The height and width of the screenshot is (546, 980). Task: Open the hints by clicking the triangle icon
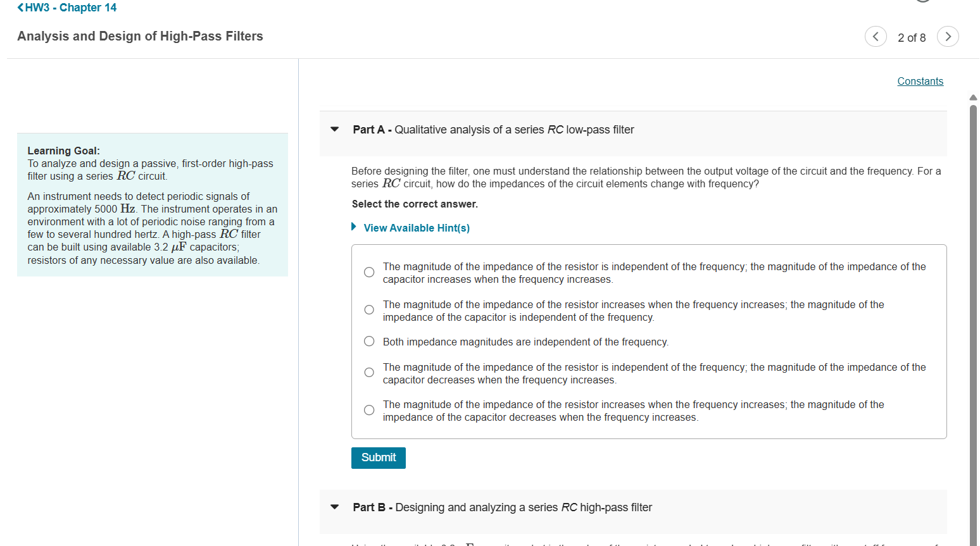click(353, 227)
